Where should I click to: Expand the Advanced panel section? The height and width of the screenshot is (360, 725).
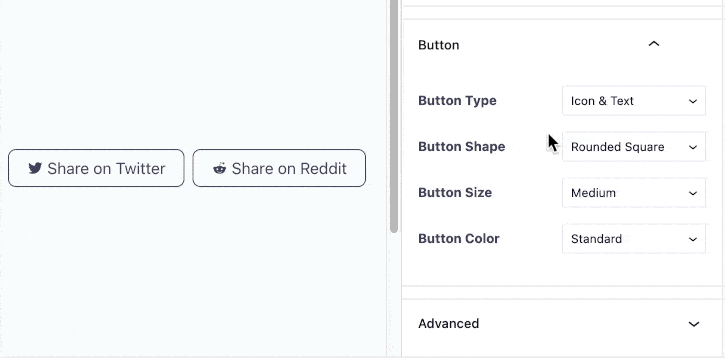click(x=562, y=324)
